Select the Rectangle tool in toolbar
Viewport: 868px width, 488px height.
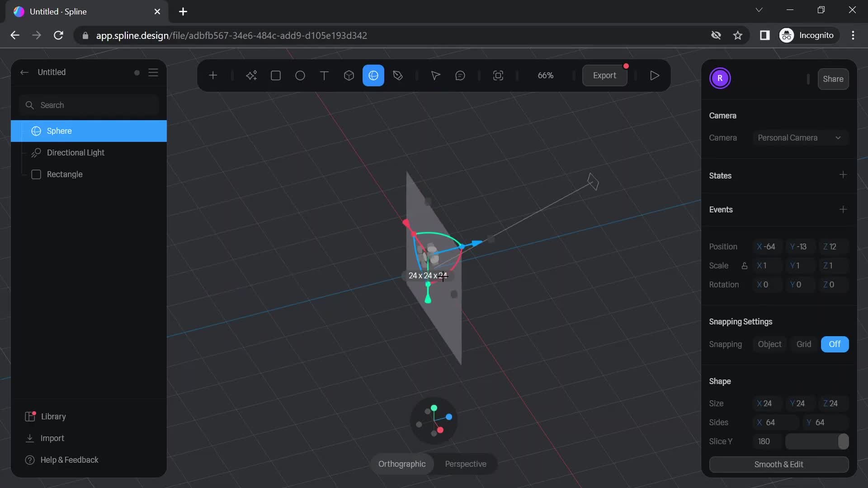point(276,75)
